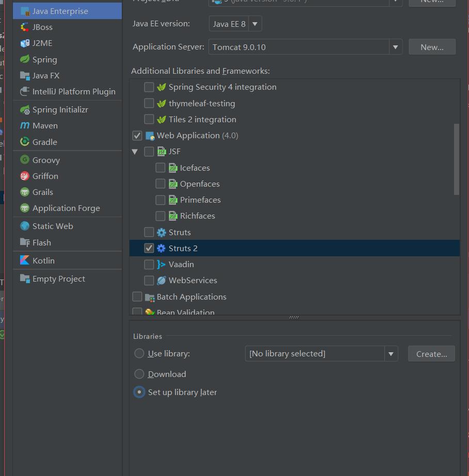The width and height of the screenshot is (469, 476).
Task: Click the Groovy G icon
Action: coord(25,160)
